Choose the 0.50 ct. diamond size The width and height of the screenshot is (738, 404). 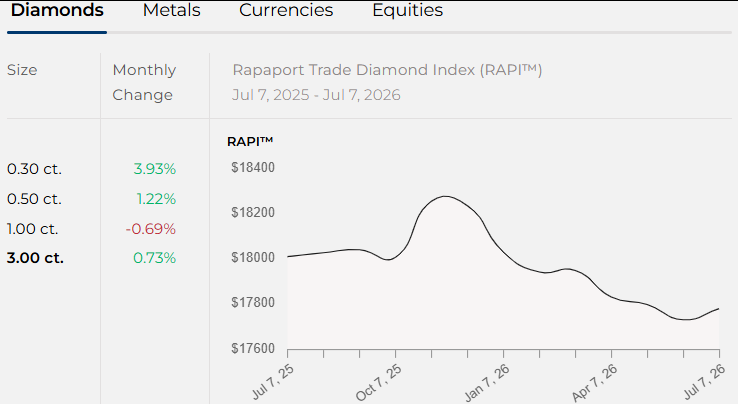coord(34,199)
